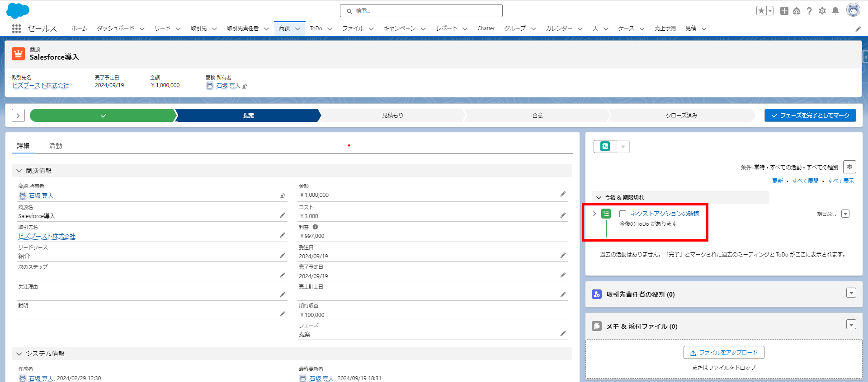
Task: Click メモ & 添付ファイル (0) card title
Action: [642, 326]
